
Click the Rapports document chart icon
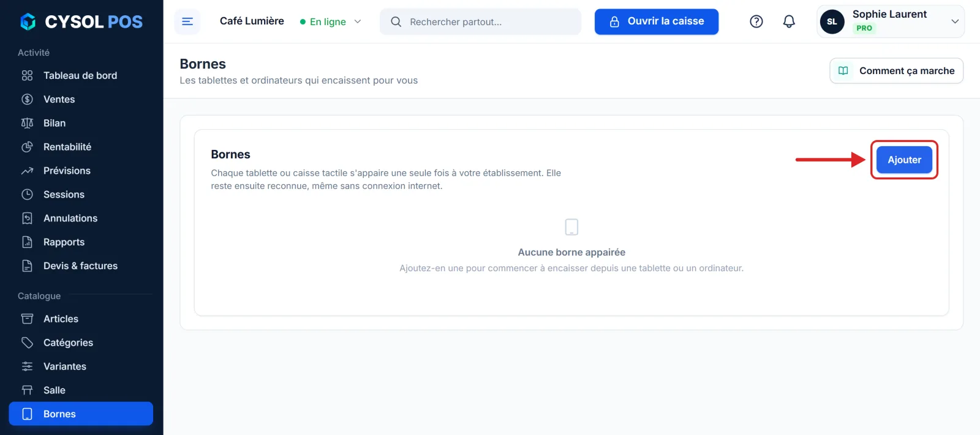pyautogui.click(x=27, y=242)
